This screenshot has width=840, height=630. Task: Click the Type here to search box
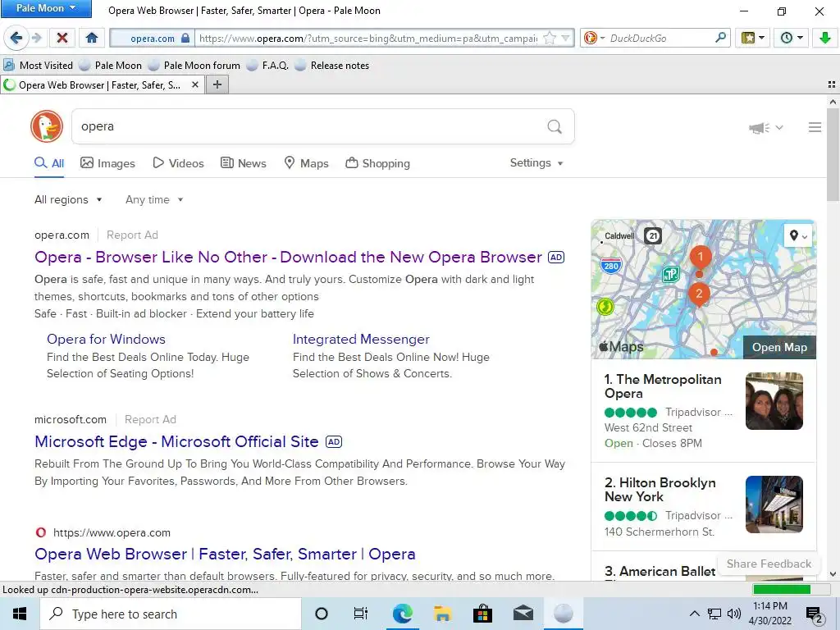tap(171, 614)
